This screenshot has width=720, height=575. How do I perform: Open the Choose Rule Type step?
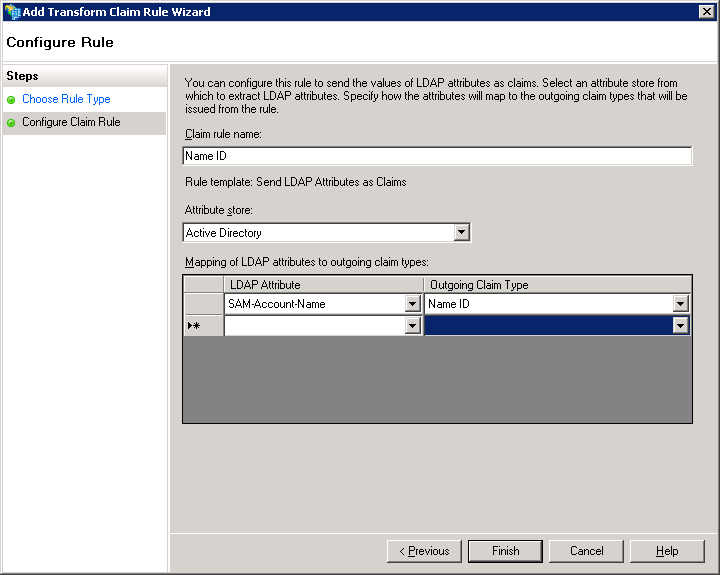(x=66, y=99)
